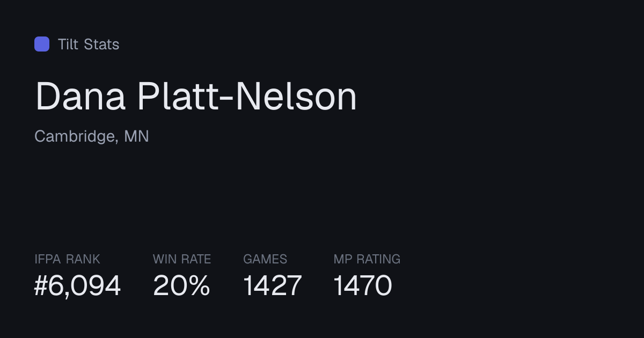
Task: Select the Dana Platt-Nelson player name heading
Action: pyautogui.click(x=196, y=97)
